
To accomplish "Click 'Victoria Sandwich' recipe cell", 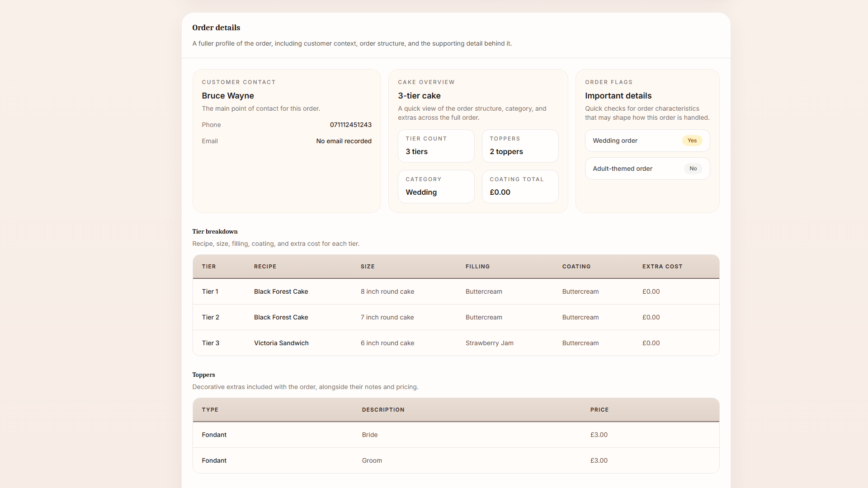I will (x=281, y=343).
